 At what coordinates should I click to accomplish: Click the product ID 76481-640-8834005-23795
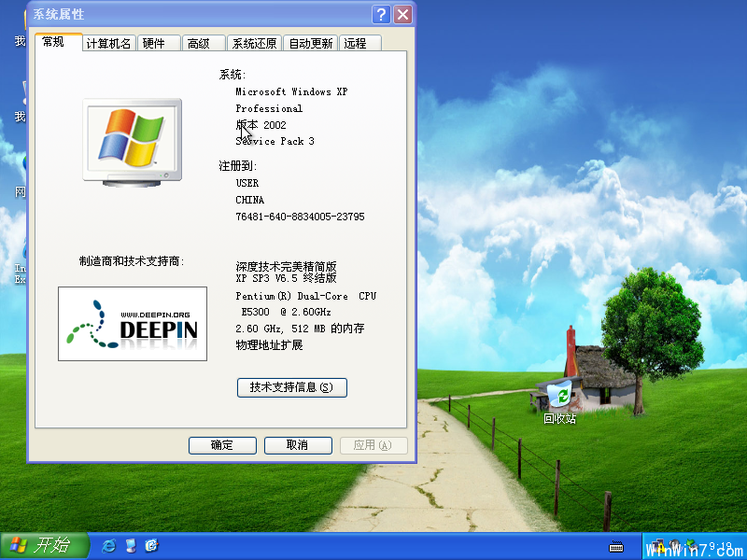(300, 217)
